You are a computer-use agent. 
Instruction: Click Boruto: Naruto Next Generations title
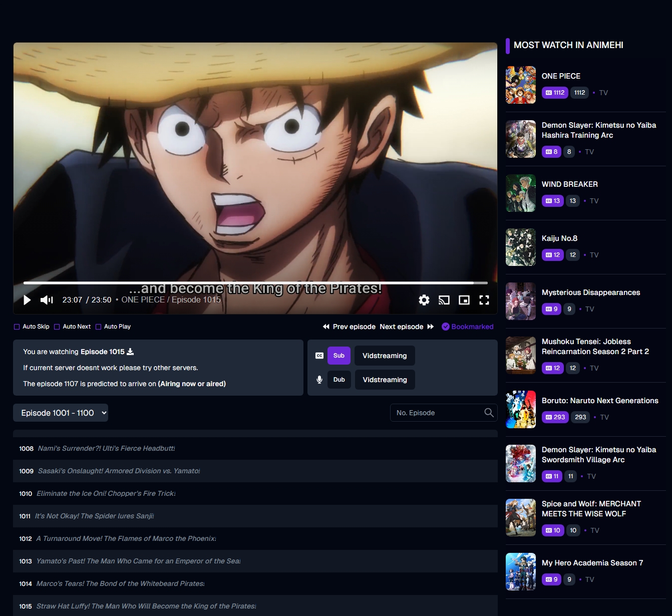pos(600,401)
